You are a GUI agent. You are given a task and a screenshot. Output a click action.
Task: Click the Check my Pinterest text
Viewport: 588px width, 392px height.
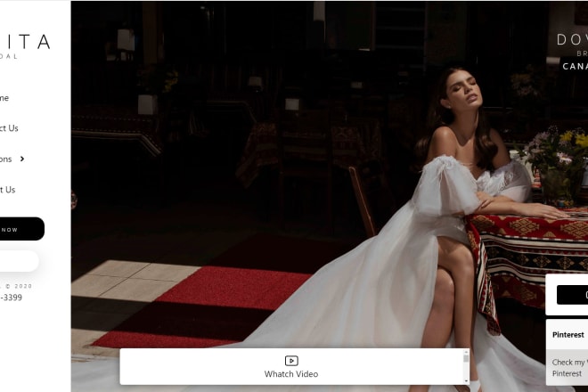(x=569, y=368)
